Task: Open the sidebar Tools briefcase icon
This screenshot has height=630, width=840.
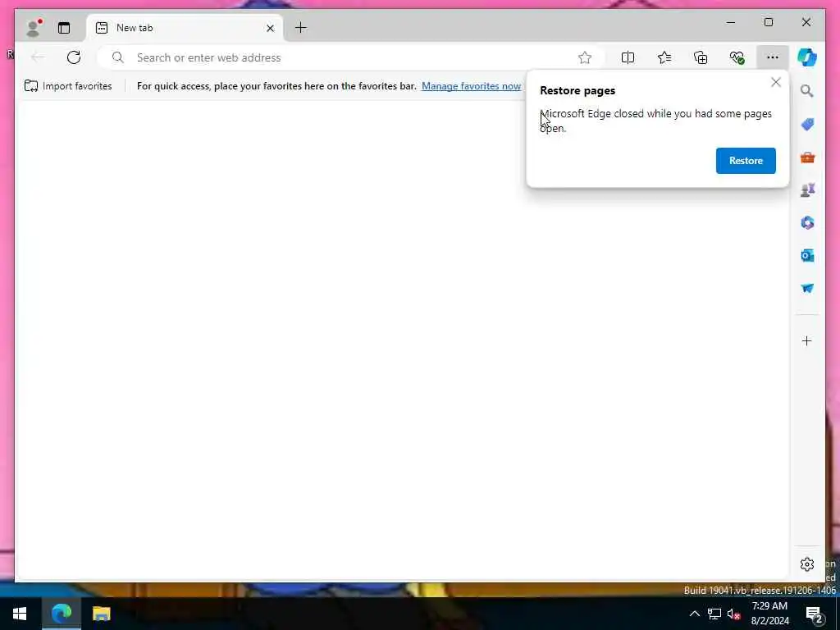Action: tap(807, 157)
